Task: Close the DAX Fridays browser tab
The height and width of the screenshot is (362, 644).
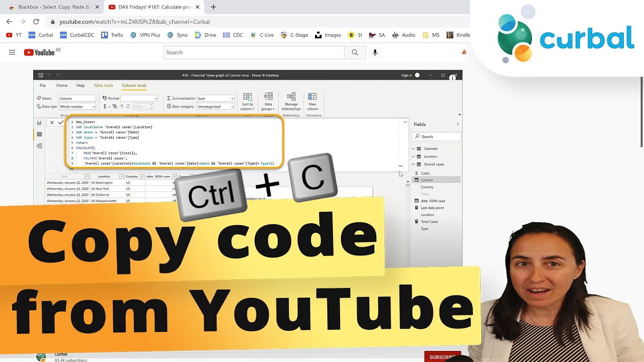Action: pyautogui.click(x=198, y=7)
